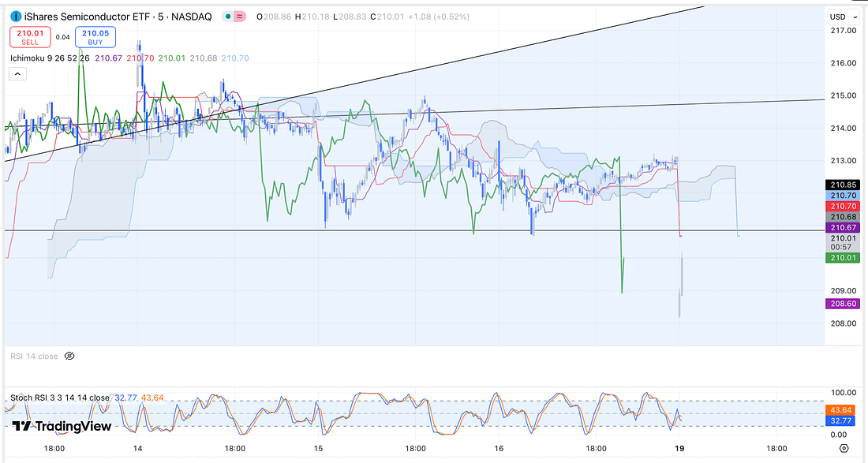Image resolution: width=868 pixels, height=463 pixels.
Task: Click date 16 on time axis
Action: (498, 448)
